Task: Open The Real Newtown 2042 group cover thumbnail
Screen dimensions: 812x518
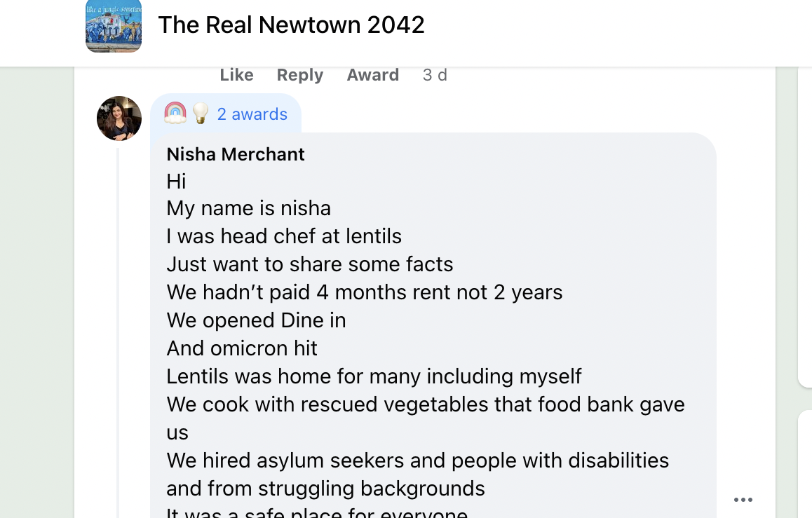Action: [114, 25]
